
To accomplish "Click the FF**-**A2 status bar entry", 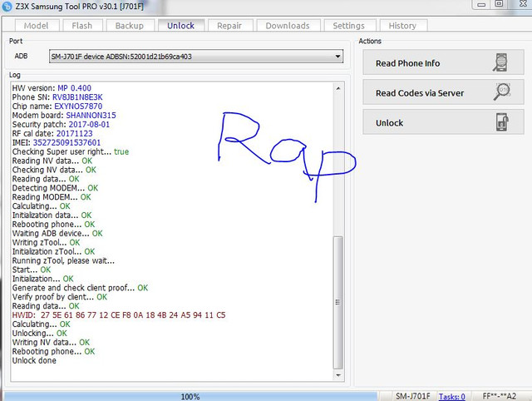I will tap(500, 396).
